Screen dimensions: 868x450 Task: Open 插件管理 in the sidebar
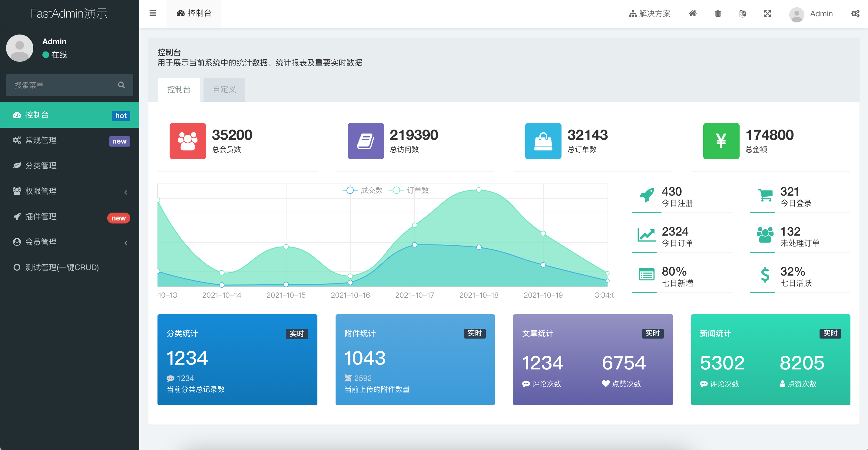[41, 217]
